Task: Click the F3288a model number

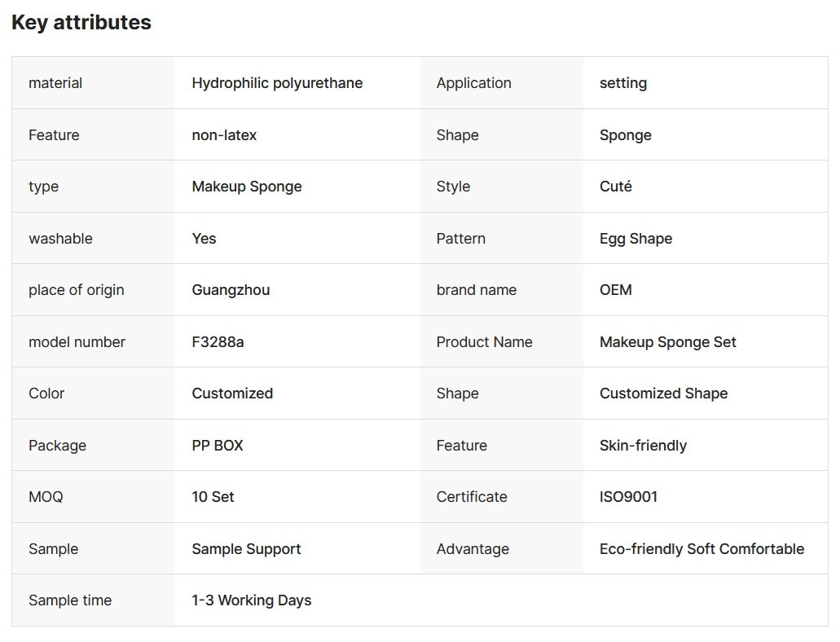Action: click(x=218, y=342)
